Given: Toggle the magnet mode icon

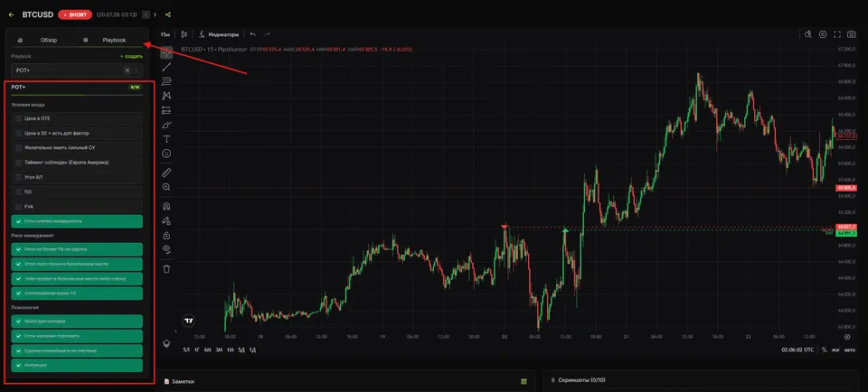Looking at the screenshot, I should coord(166,206).
